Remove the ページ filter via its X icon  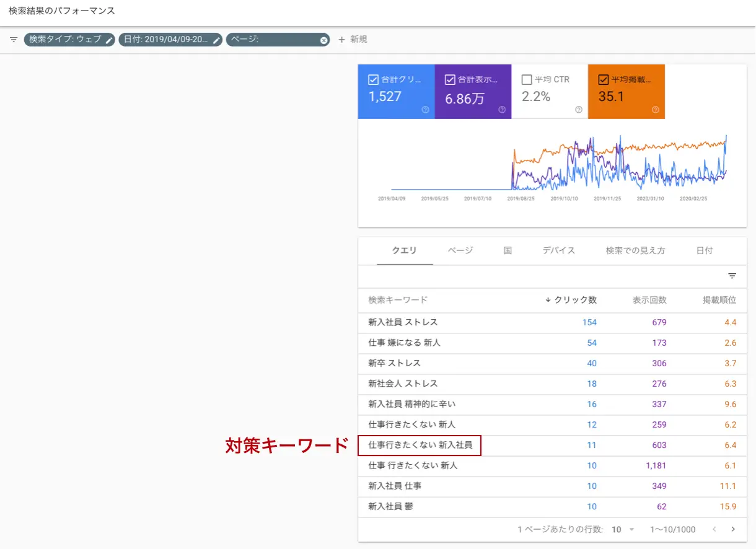point(323,40)
